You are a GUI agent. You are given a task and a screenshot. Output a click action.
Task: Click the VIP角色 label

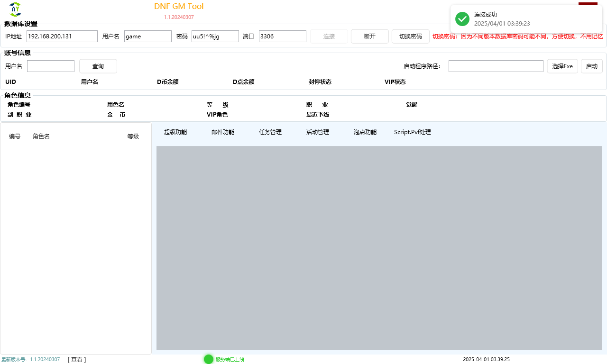point(217,115)
